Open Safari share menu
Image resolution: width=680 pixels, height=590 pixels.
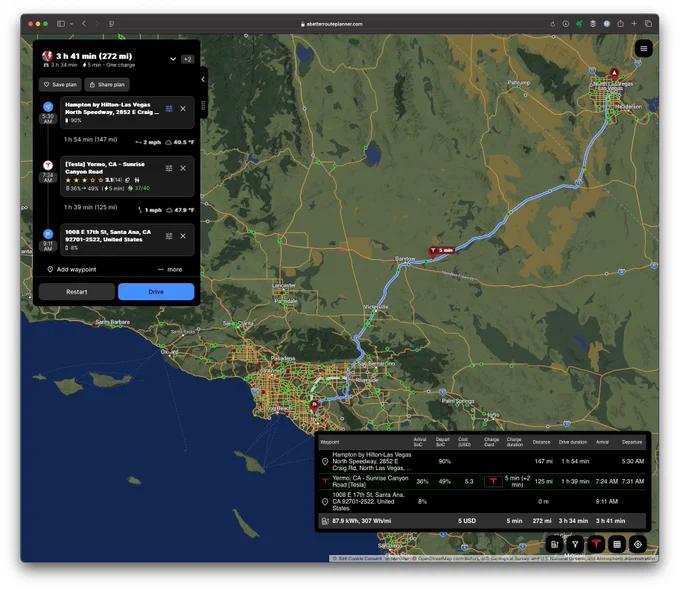621,24
